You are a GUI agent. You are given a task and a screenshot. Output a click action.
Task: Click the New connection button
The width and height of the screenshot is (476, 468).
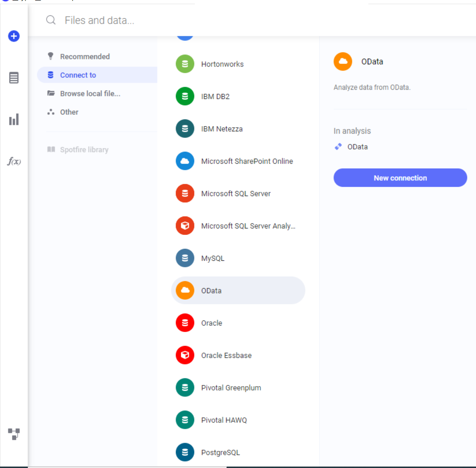[400, 178]
